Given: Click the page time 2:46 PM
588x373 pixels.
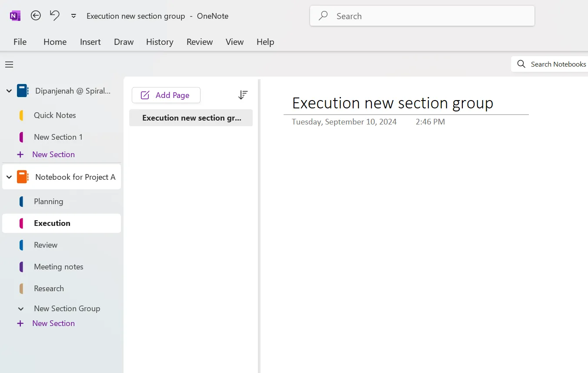Looking at the screenshot, I should click(x=430, y=122).
